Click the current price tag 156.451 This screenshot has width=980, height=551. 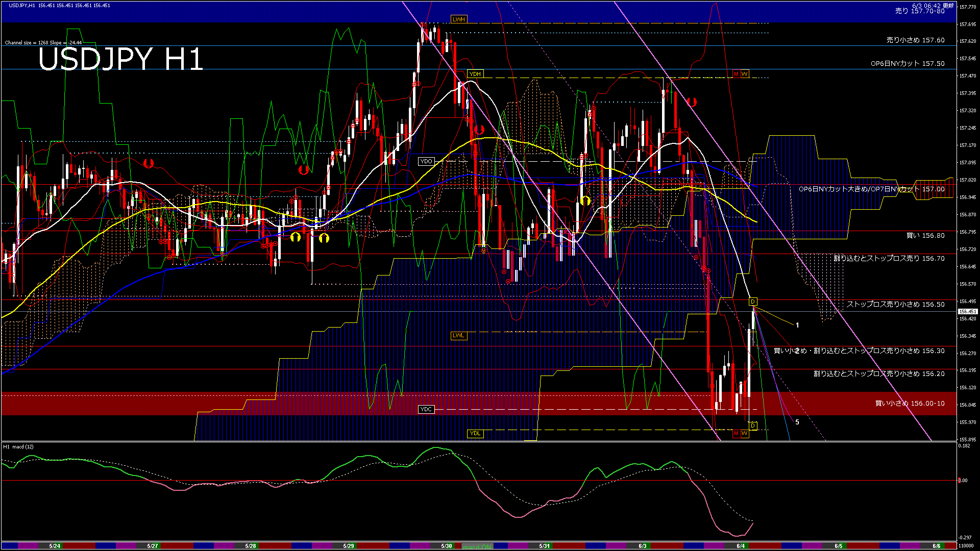click(968, 311)
